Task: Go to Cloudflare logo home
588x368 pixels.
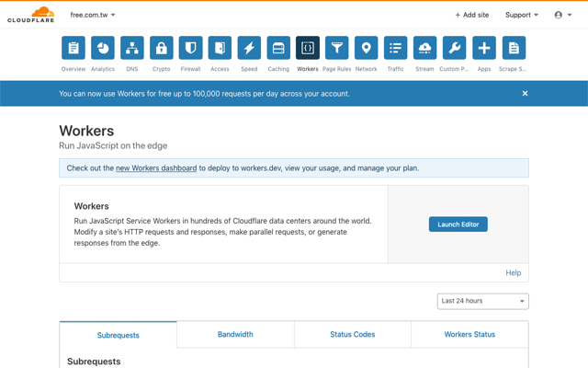Action: pyautogui.click(x=31, y=15)
